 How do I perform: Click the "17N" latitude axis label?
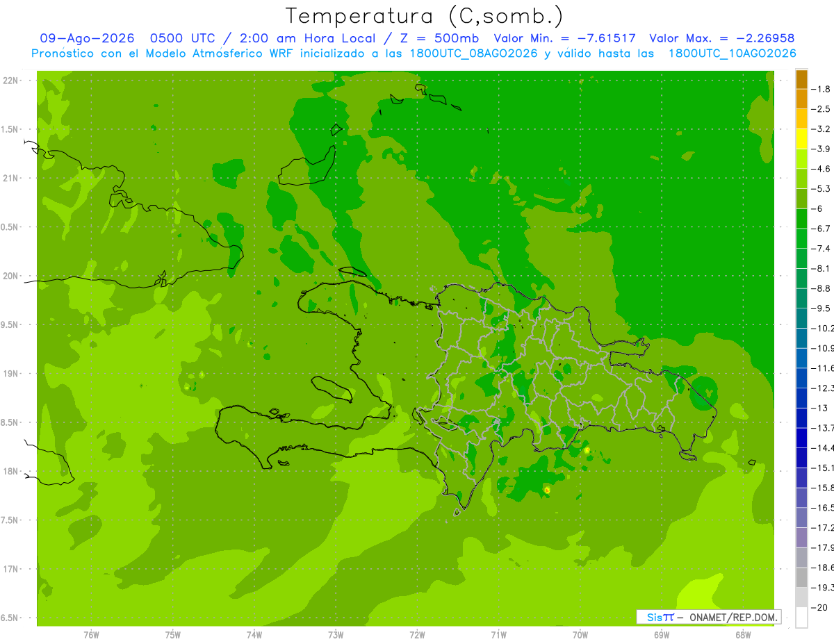click(10, 569)
